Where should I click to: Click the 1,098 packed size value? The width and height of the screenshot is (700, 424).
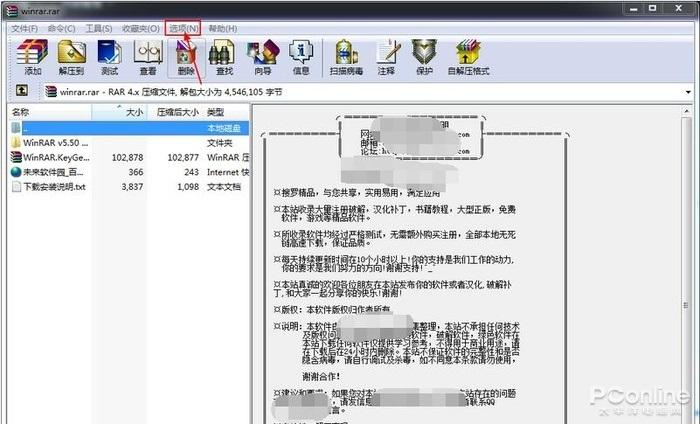(188, 187)
